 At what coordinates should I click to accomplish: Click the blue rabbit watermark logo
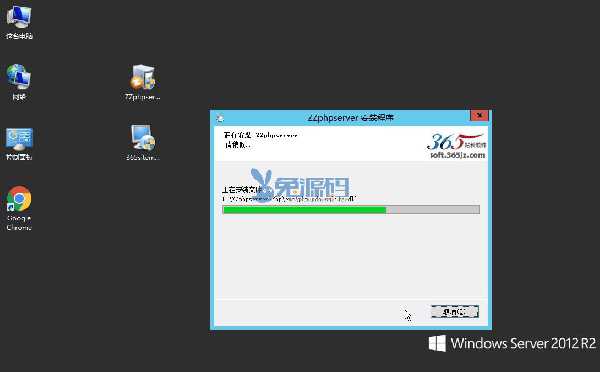[262, 184]
